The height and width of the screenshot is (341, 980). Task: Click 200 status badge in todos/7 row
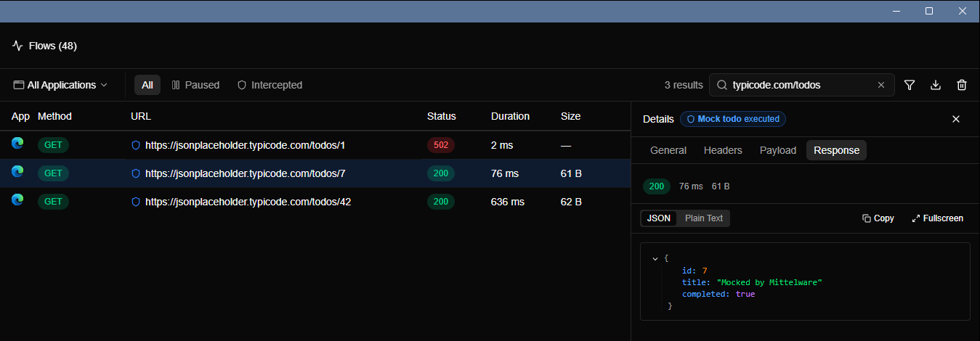point(441,173)
